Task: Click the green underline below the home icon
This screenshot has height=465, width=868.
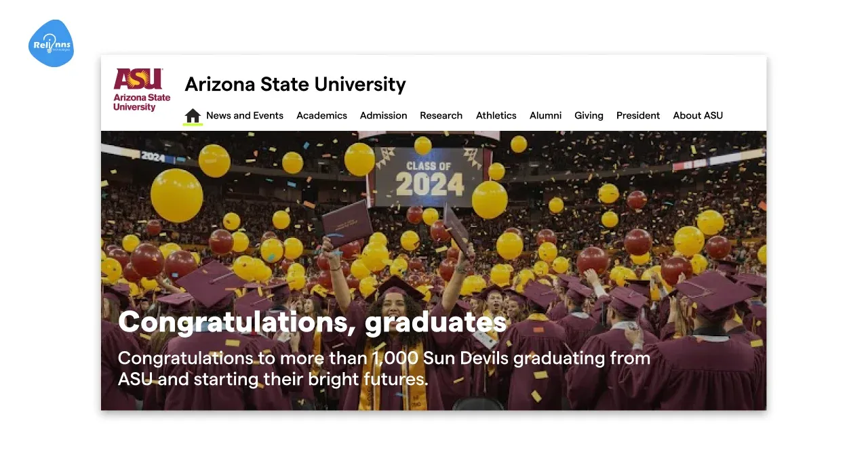Action: pyautogui.click(x=193, y=125)
